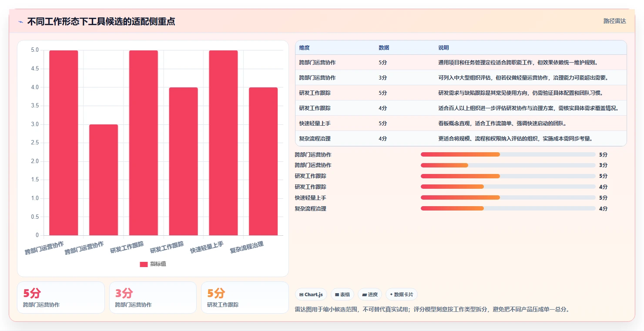The height and width of the screenshot is (331, 644).
Task: Click the table 维度 cell 快速轻量上手
Action: 315,124
